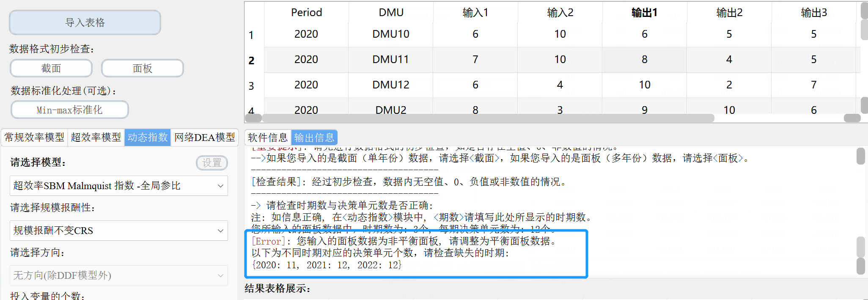Screen dimensions: 868x300
Task: Open the 软件信息 tab
Action: click(x=268, y=138)
